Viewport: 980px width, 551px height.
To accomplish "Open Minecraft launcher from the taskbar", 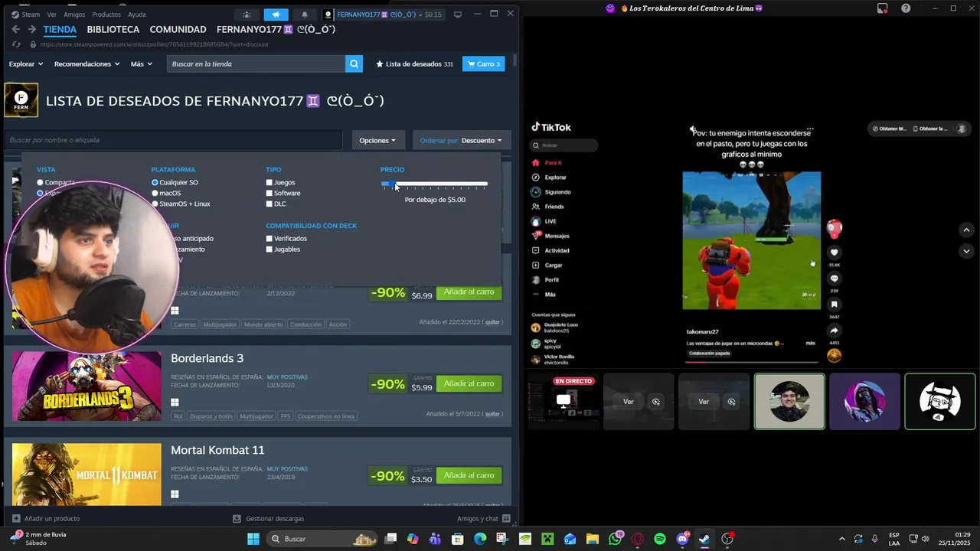I will click(547, 539).
